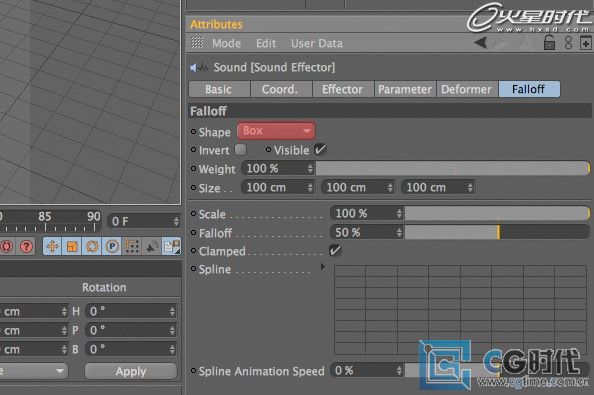Click the Weight 100 % value field
The width and height of the screenshot is (594, 395).
point(278,169)
